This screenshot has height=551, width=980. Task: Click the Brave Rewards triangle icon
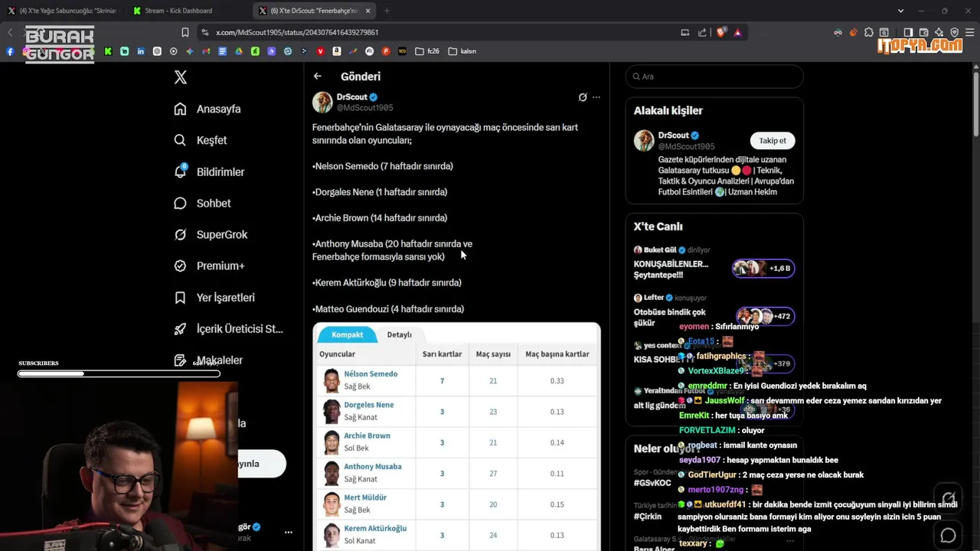tap(737, 32)
